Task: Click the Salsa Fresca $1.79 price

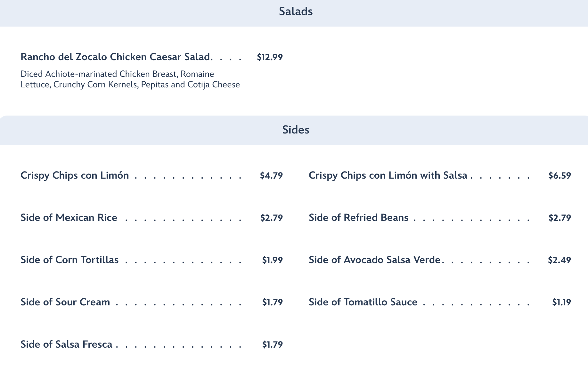Action: click(x=272, y=345)
